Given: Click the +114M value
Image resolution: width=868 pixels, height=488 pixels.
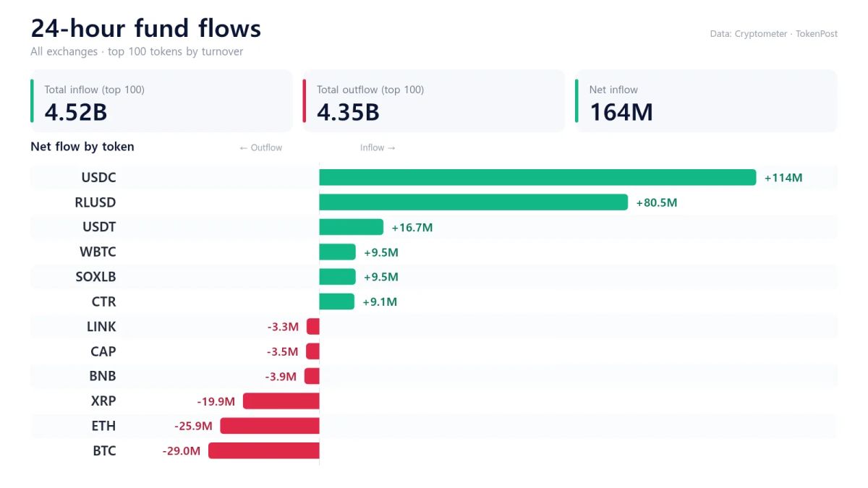Looking at the screenshot, I should pos(783,178).
